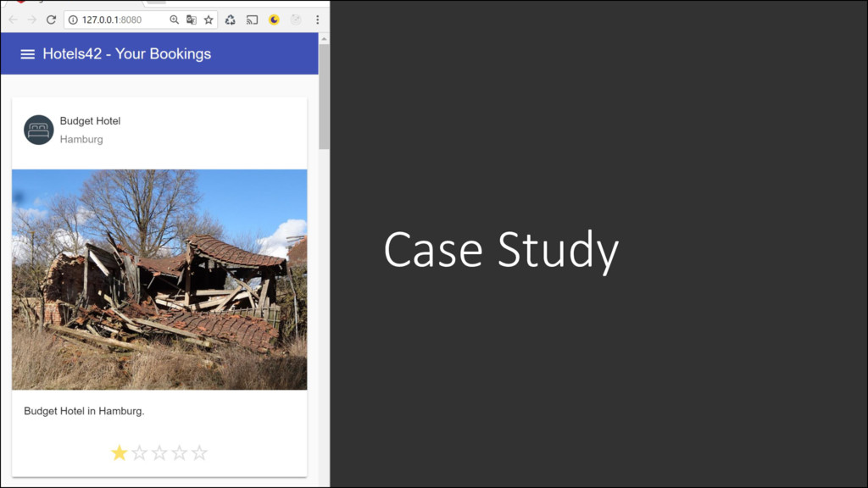Open the zoom magnifier icon
Screen dimensions: 868x488
[x=175, y=20]
